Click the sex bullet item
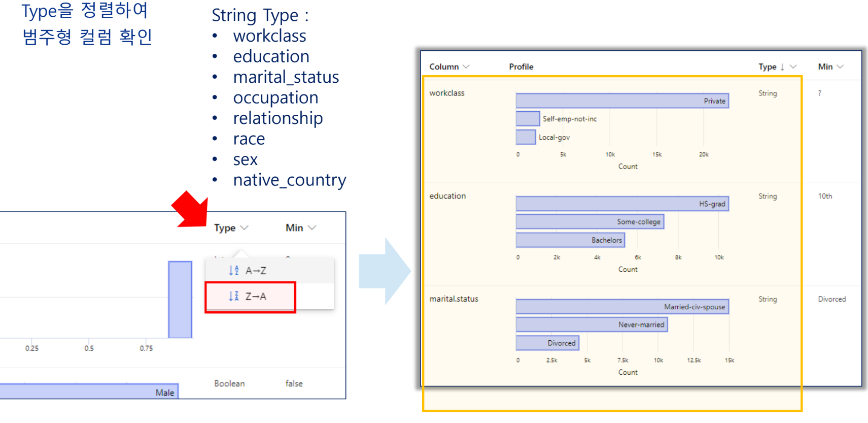This screenshot has height=423, width=868. tap(246, 160)
